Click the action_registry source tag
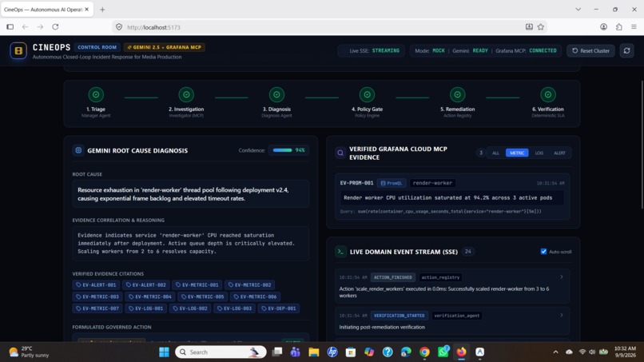644x362 pixels. point(440,277)
